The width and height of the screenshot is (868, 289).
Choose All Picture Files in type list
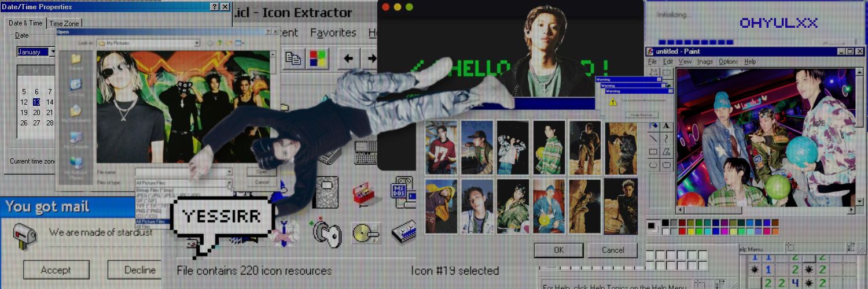tap(152, 221)
